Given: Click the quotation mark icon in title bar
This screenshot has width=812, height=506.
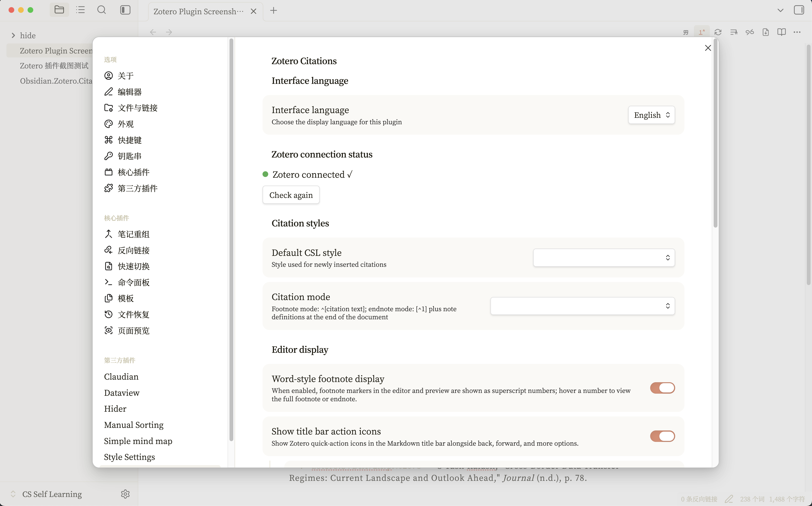Looking at the screenshot, I should 686,32.
